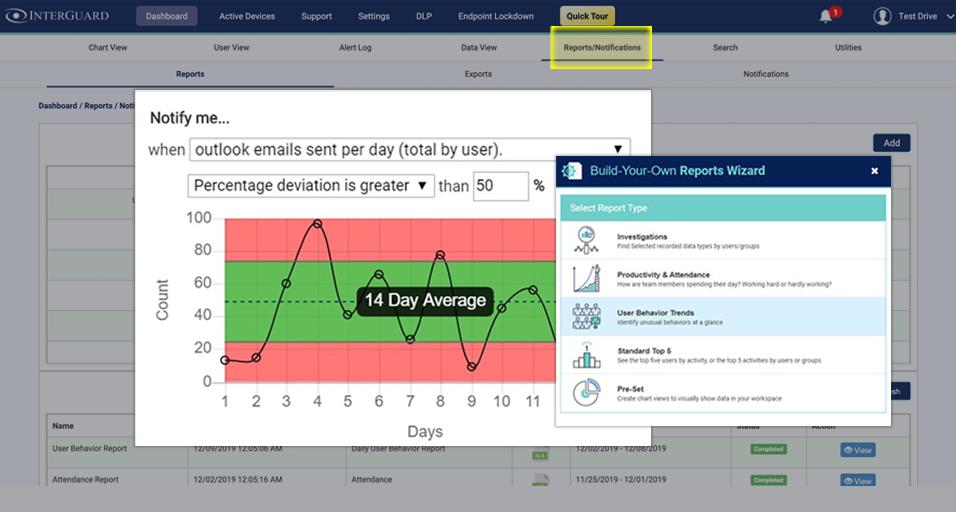Select the Standard Top 5 report icon
The image size is (956, 512).
coord(586,355)
